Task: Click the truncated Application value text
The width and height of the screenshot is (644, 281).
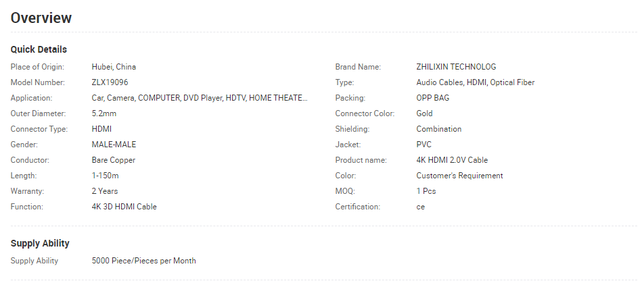Action: (x=200, y=98)
